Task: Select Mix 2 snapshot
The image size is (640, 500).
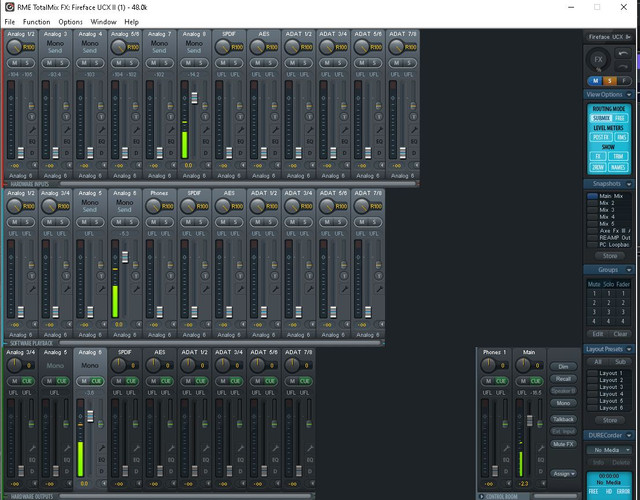Action: pos(609,203)
